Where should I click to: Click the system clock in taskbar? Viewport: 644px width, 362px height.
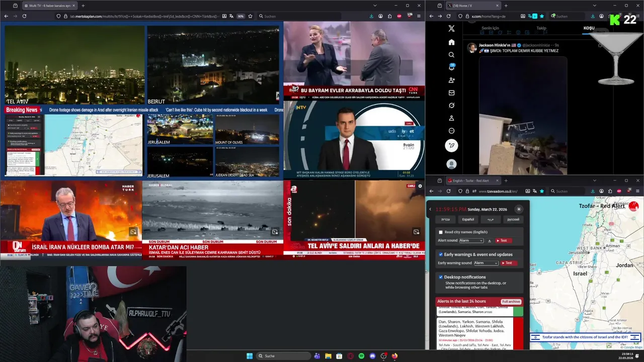pyautogui.click(x=626, y=356)
